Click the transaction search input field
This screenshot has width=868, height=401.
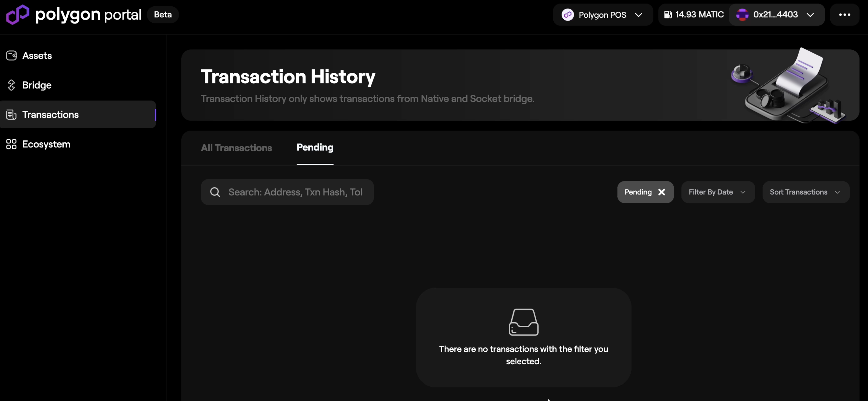[297, 192]
